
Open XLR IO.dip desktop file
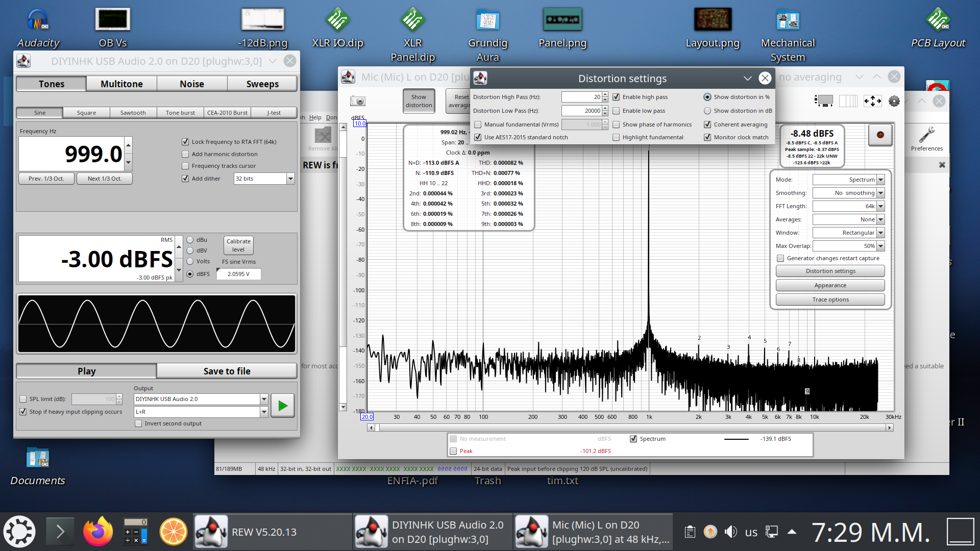pos(337,28)
